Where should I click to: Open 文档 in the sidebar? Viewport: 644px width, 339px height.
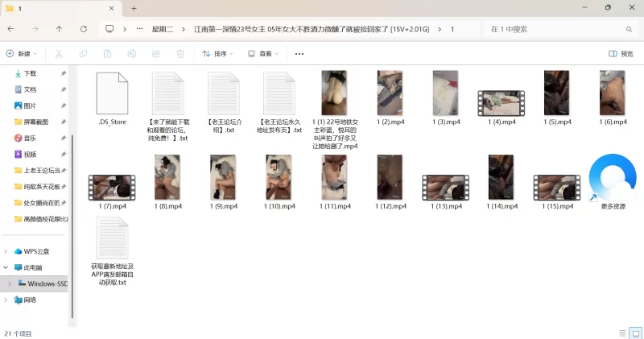(30, 89)
